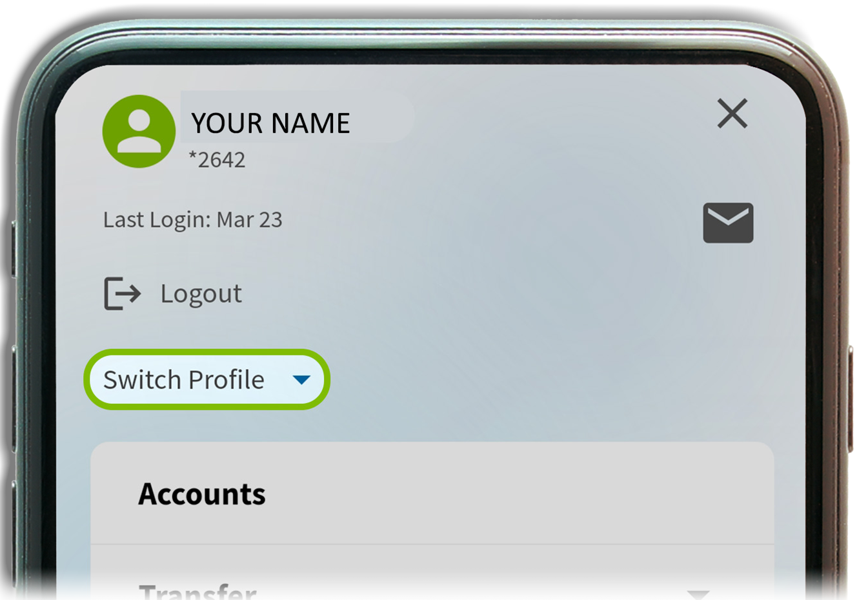Open the Accounts menu item
This screenshot has width=868, height=600.
point(432,494)
